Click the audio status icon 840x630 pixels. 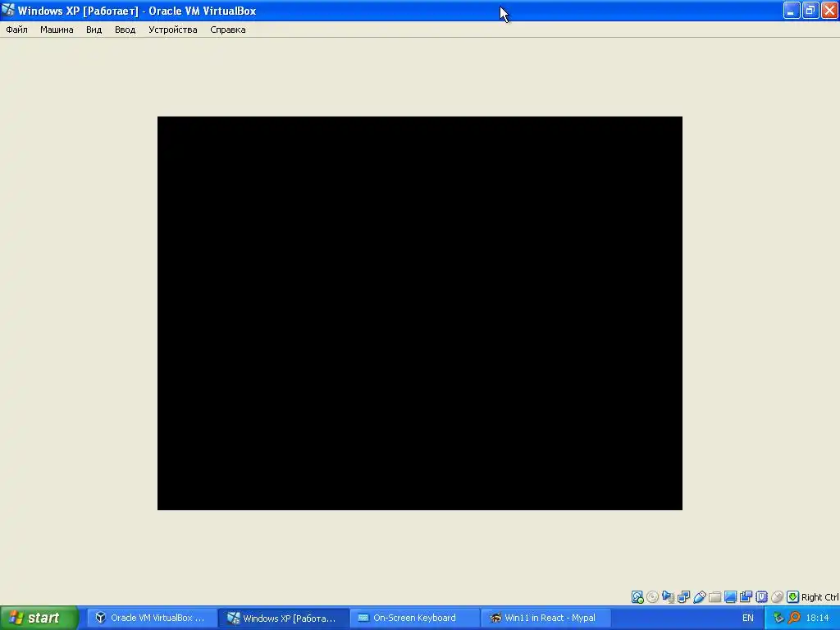(668, 597)
